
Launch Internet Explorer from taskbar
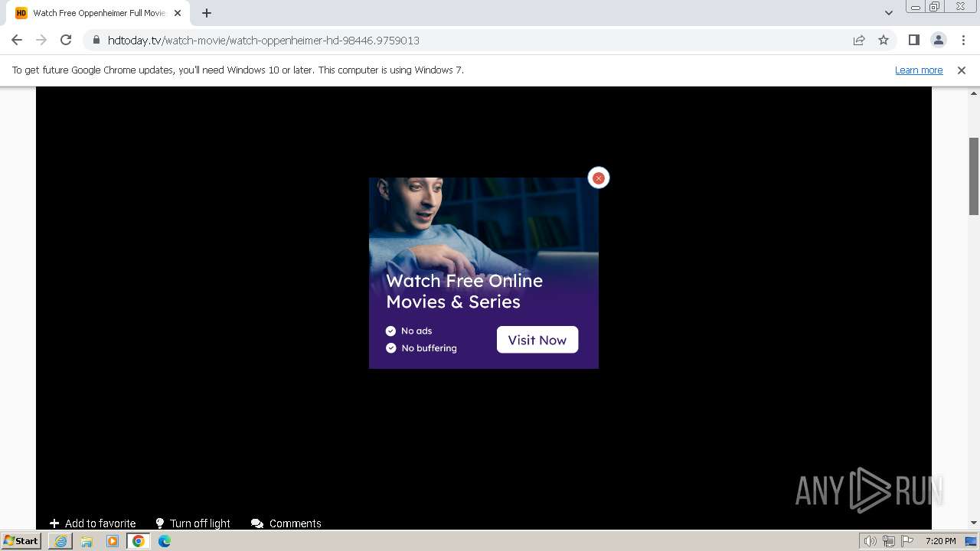click(60, 541)
